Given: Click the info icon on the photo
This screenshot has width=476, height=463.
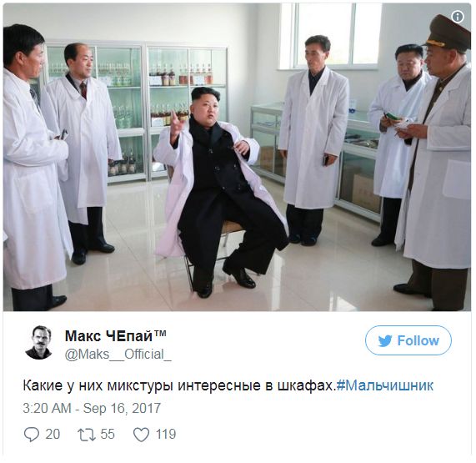Looking at the screenshot, I should tap(457, 17).
